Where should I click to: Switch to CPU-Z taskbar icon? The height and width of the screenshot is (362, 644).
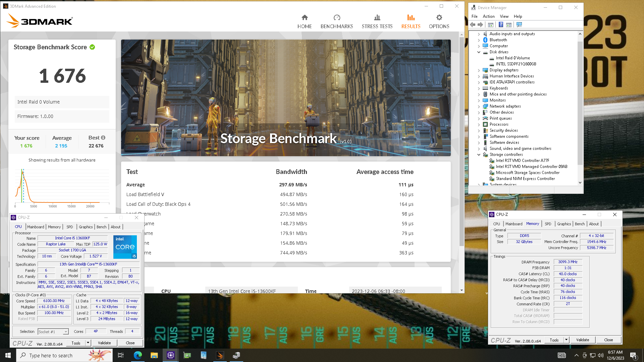point(171,355)
